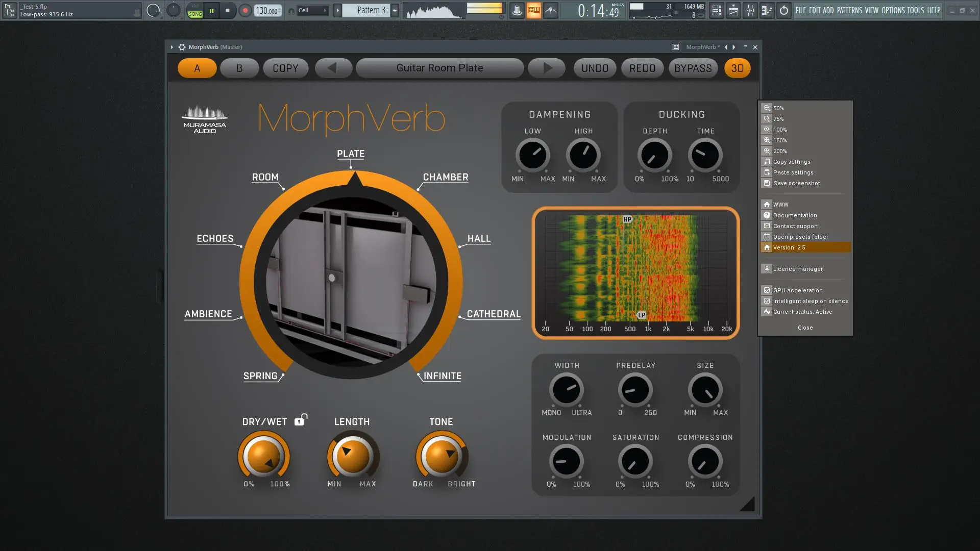Click Close in the options menu
The width and height of the screenshot is (980, 551).
(x=805, y=328)
